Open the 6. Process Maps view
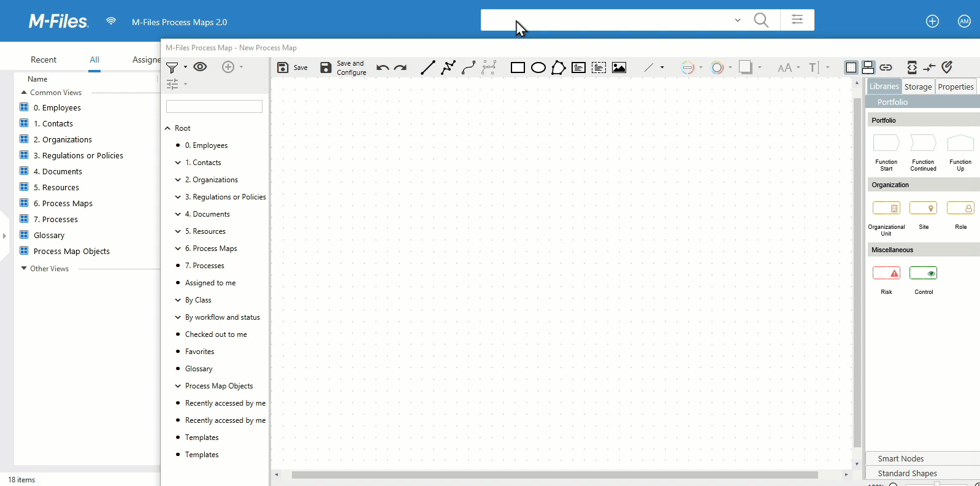980x486 pixels. 63,203
